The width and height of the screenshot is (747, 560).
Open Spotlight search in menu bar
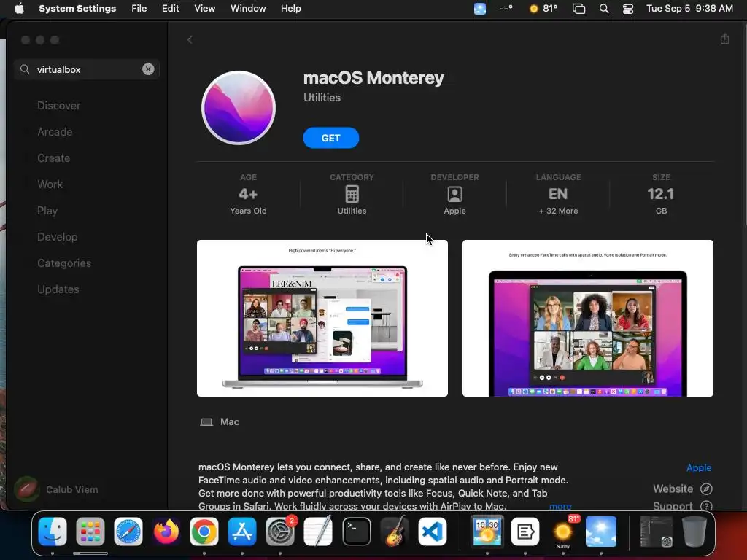point(603,9)
